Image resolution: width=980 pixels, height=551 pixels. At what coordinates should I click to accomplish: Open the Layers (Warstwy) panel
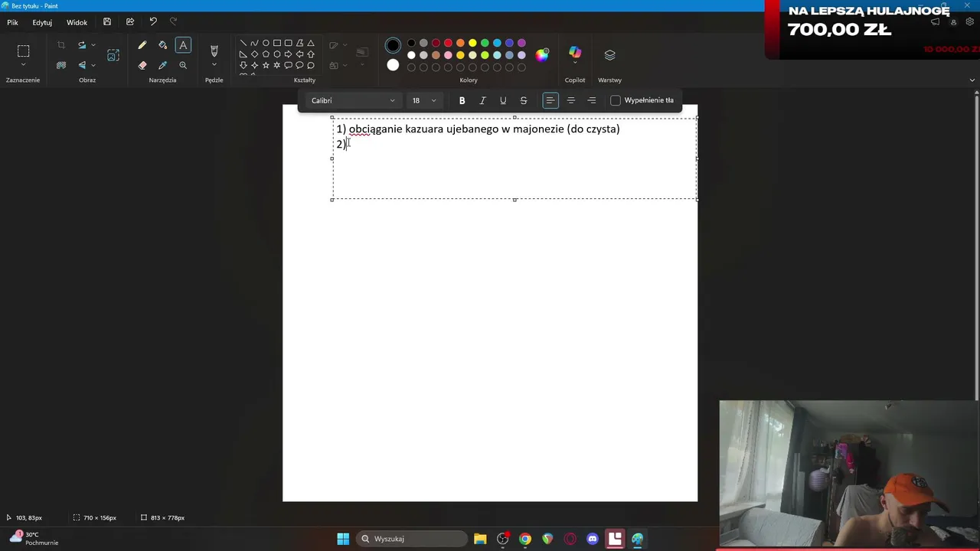[x=609, y=55]
